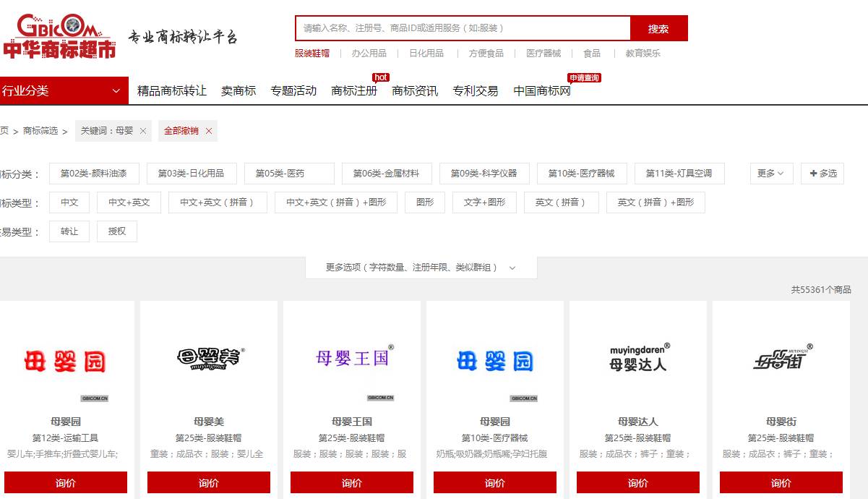This screenshot has width=868, height=499.
Task: Toggle the 中文 trademark type filter
Action: coord(69,202)
